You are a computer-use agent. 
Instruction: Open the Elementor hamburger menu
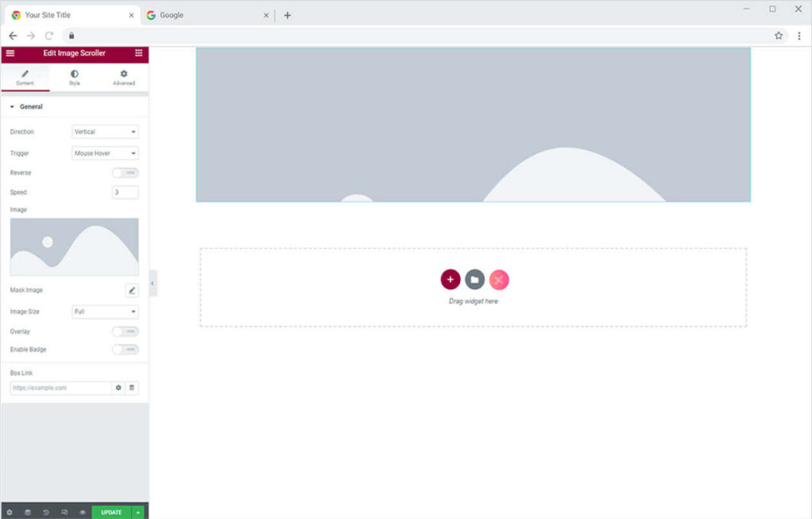pyautogui.click(x=10, y=53)
